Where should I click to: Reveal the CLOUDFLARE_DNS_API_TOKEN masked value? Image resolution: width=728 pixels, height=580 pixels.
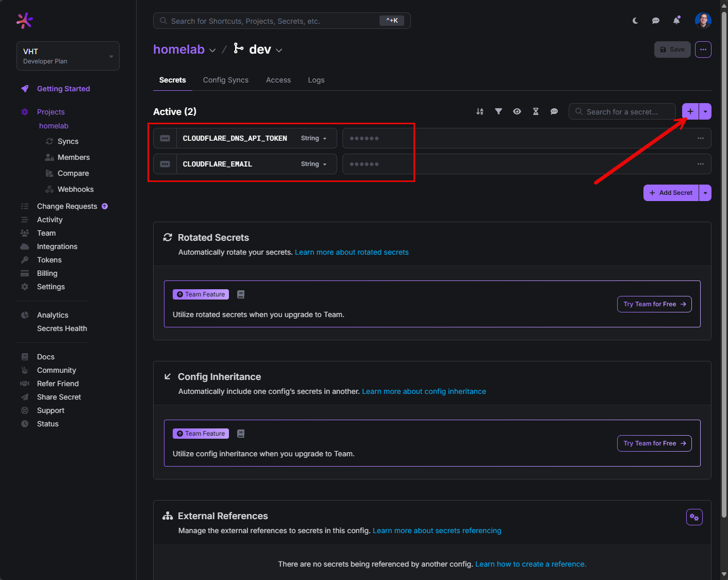pos(365,138)
